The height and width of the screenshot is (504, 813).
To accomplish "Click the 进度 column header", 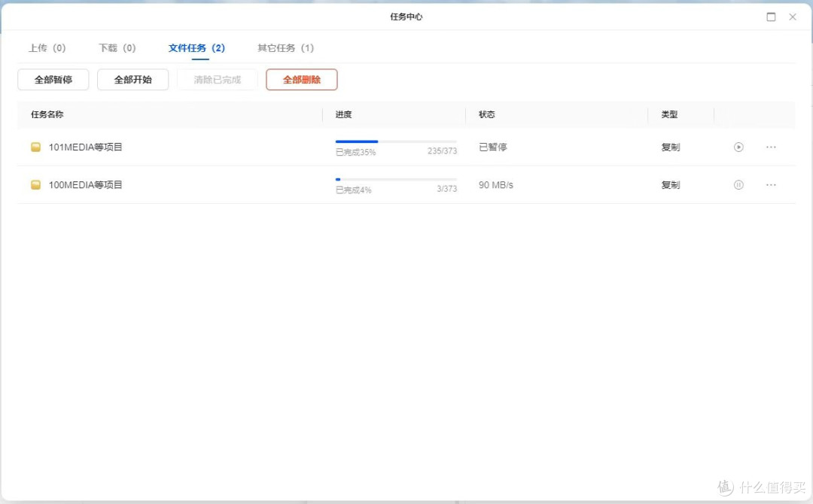I will [x=343, y=114].
